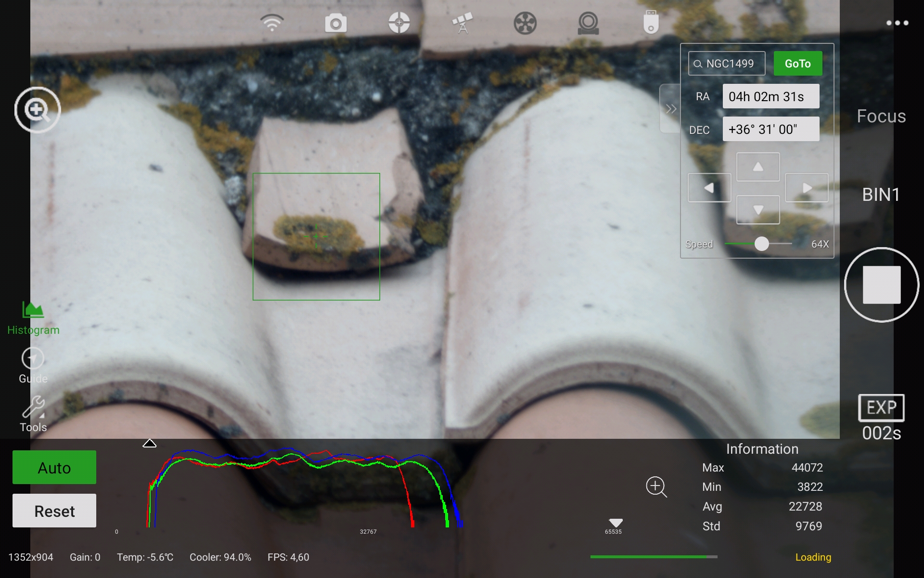This screenshot has height=578, width=924.
Task: Click the more options ellipsis menu
Action: click(898, 23)
